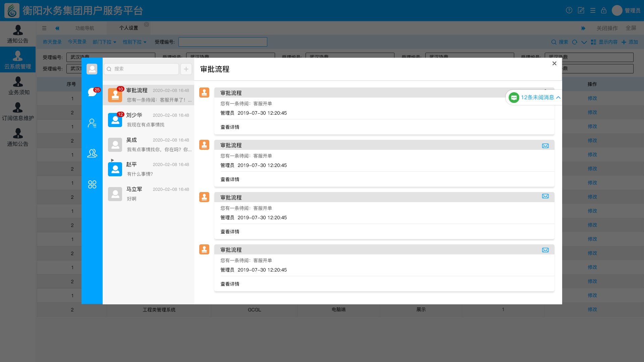644x362 pixels.
Task: Open the apps grid icon in blue sidebar
Action: coord(92,184)
